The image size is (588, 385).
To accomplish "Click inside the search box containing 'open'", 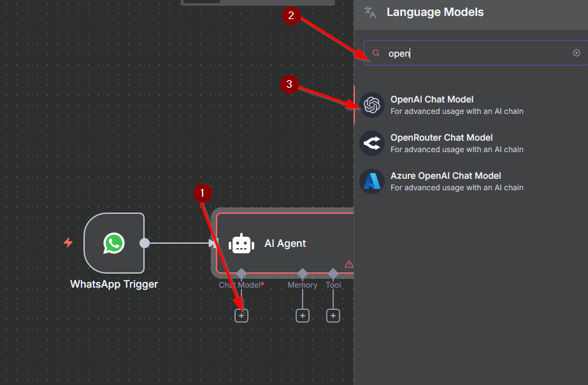I will tap(475, 53).
